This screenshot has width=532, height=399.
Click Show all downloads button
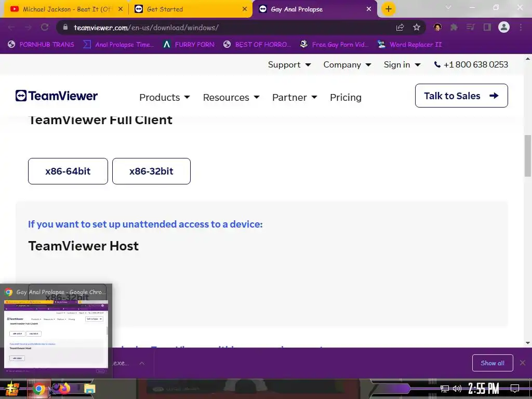493,363
